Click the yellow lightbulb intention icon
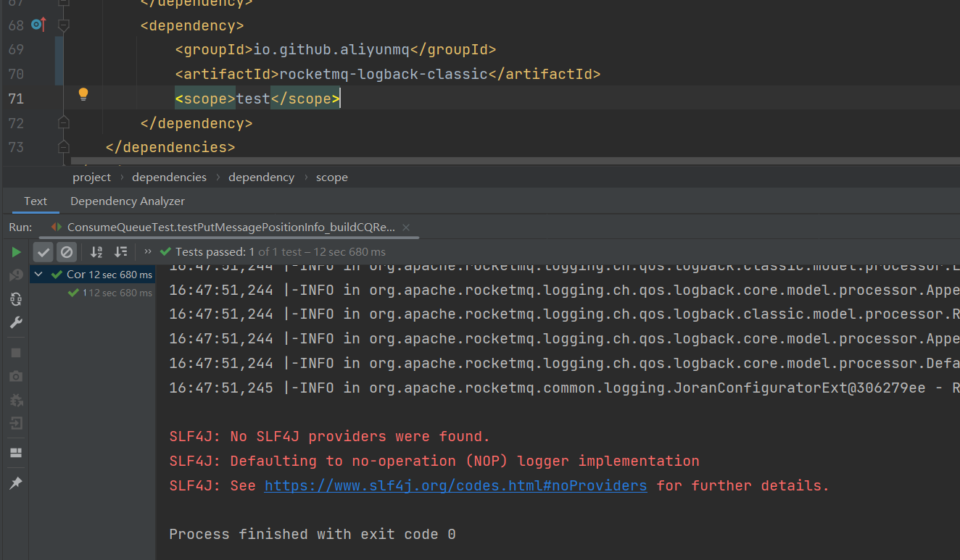The height and width of the screenshot is (560, 960). pos(83,94)
